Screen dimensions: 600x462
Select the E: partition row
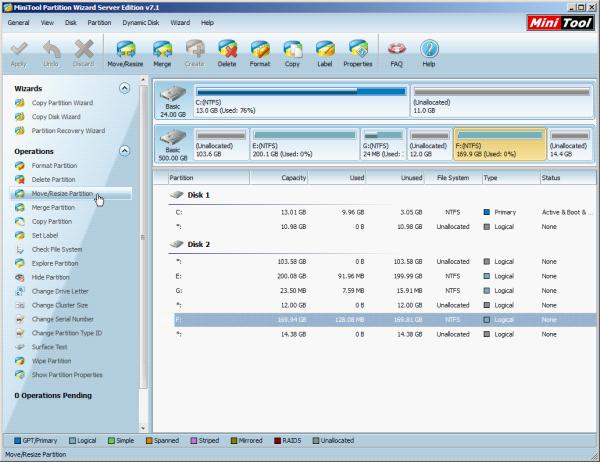[383, 276]
